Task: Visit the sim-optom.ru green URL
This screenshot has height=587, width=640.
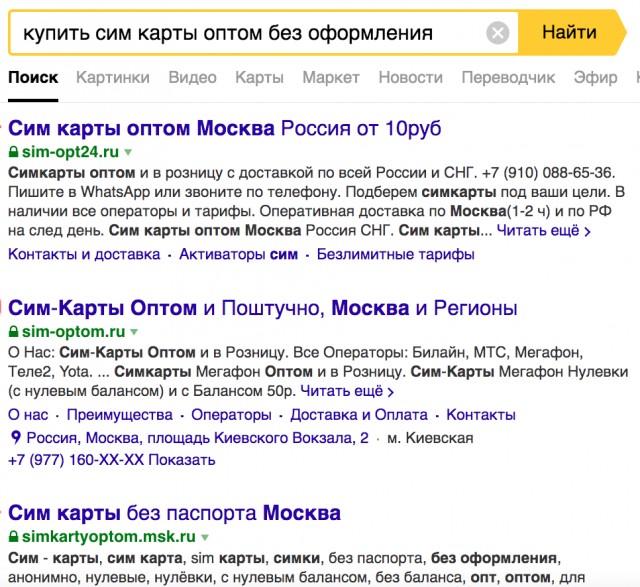Action: (73, 331)
